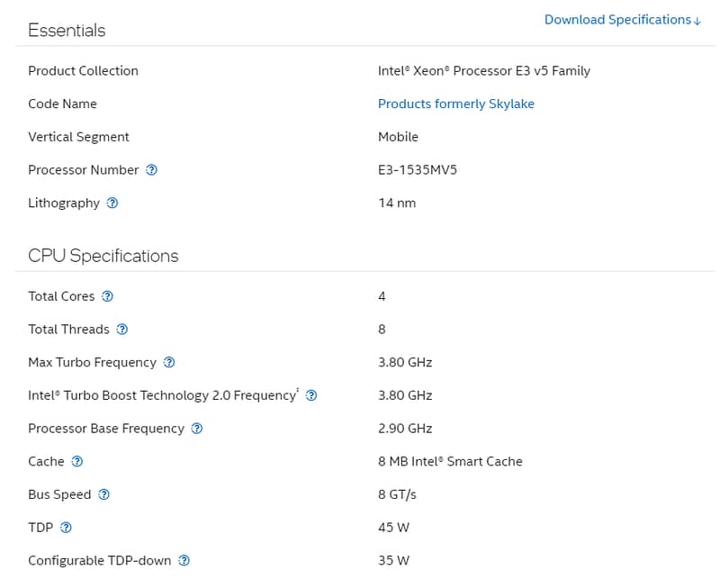The width and height of the screenshot is (720, 588).
Task: Click the Vertical Segment label
Action: point(78,137)
